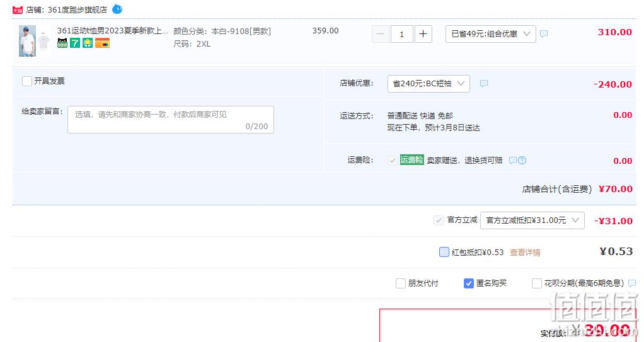The height and width of the screenshot is (342, 644).
Task: Click the ¥0.53 red packet amount
Action: click(616, 251)
